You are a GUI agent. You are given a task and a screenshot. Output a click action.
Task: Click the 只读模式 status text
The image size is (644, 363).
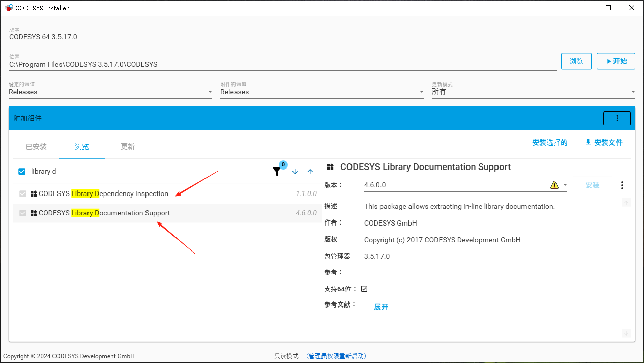tap(286, 356)
